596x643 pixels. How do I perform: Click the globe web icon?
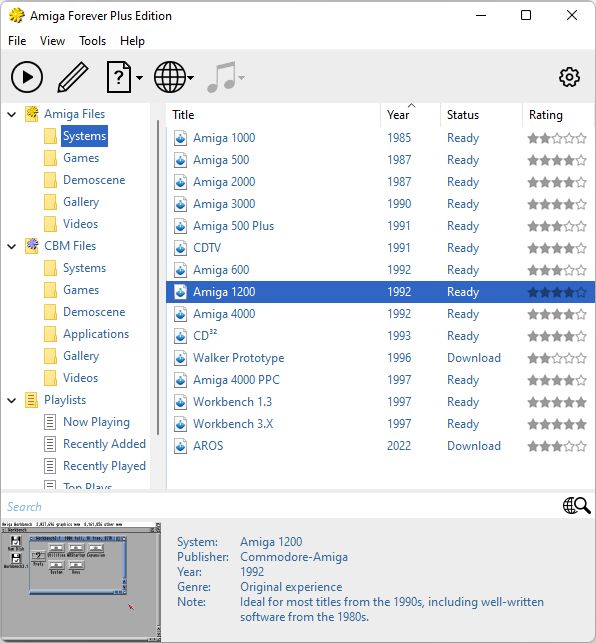pyautogui.click(x=170, y=77)
